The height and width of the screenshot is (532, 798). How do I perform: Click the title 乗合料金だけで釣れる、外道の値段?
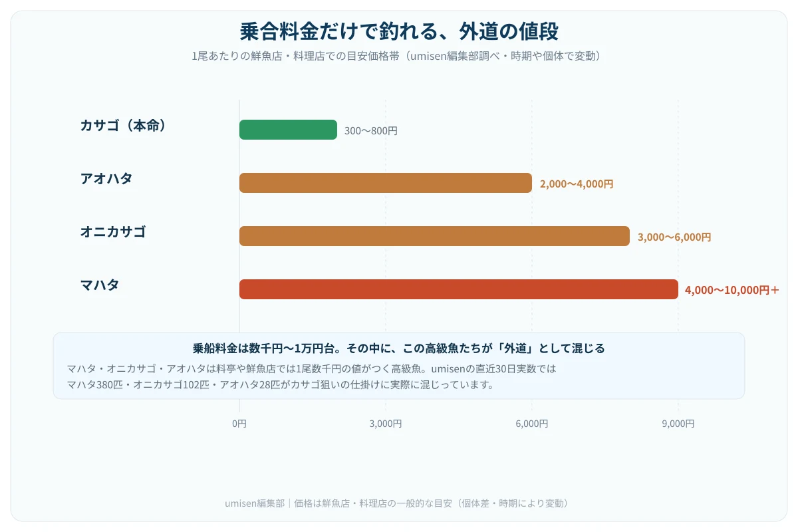(399, 31)
